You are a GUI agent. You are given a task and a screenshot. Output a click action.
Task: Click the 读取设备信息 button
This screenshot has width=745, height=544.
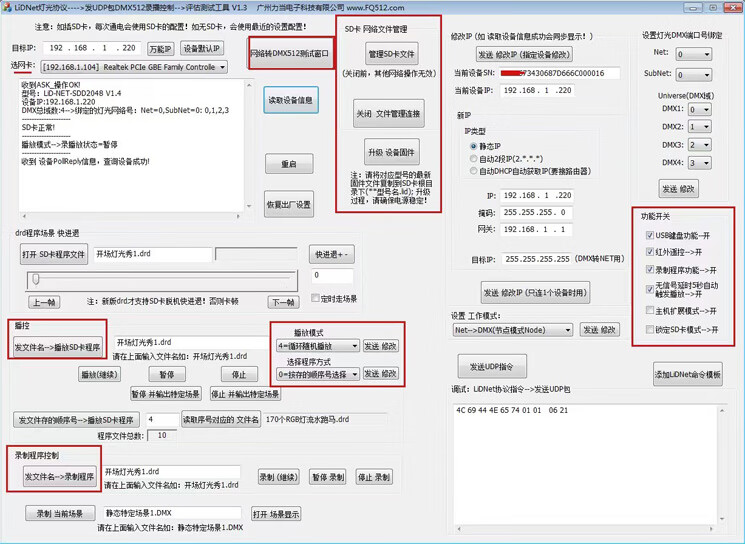[290, 100]
